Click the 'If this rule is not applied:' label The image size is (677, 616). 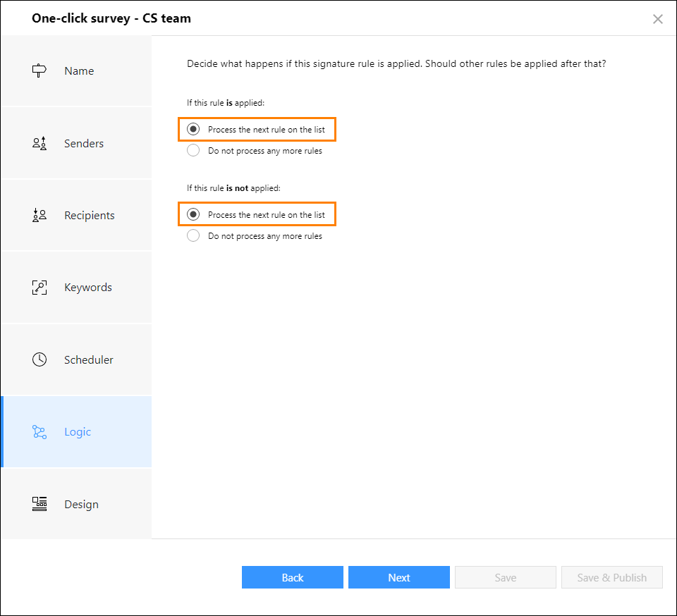[x=233, y=188]
